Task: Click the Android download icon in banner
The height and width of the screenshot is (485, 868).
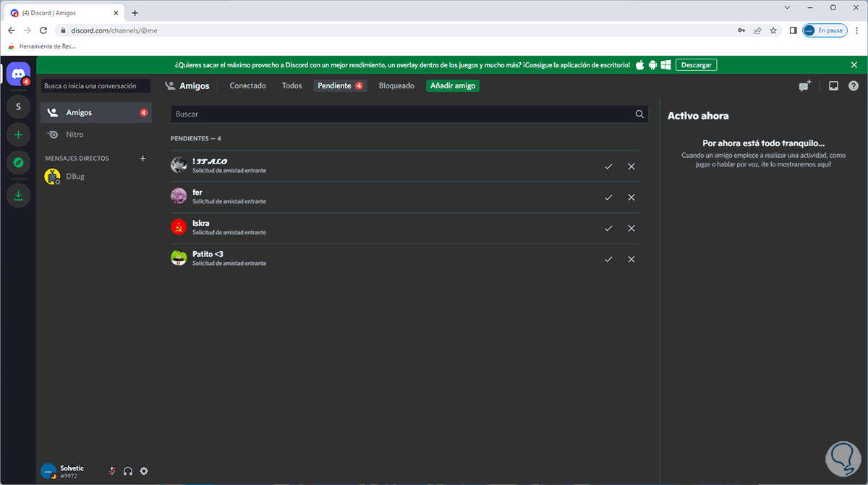Action: (652, 64)
